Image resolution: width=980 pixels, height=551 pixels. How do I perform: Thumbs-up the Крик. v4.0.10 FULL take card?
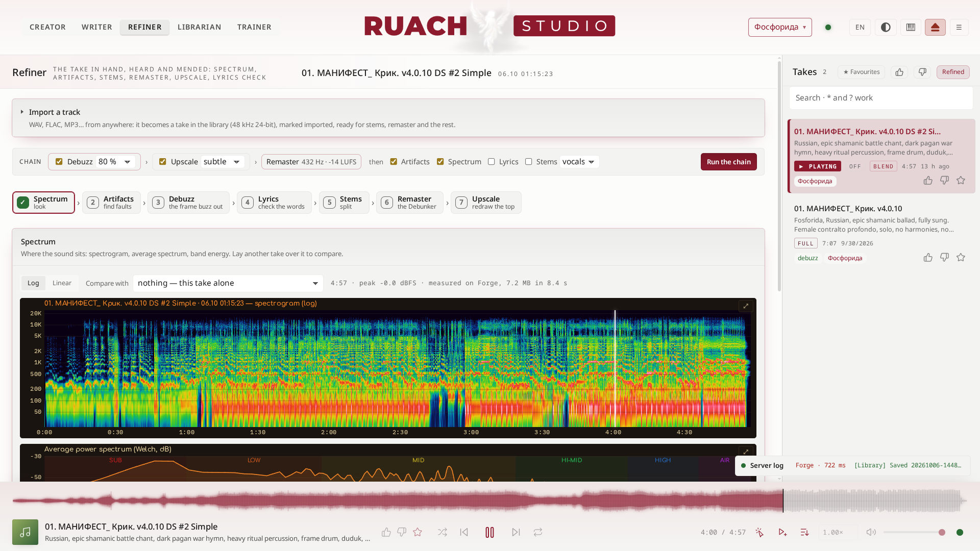[x=928, y=258]
